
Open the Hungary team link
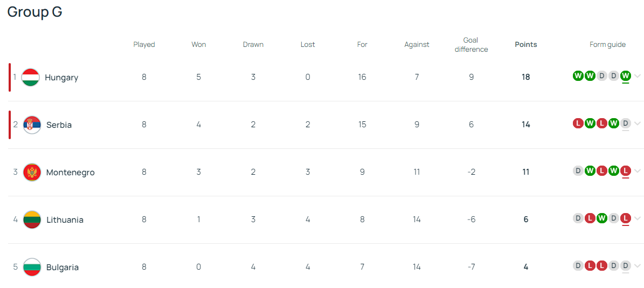tap(61, 78)
